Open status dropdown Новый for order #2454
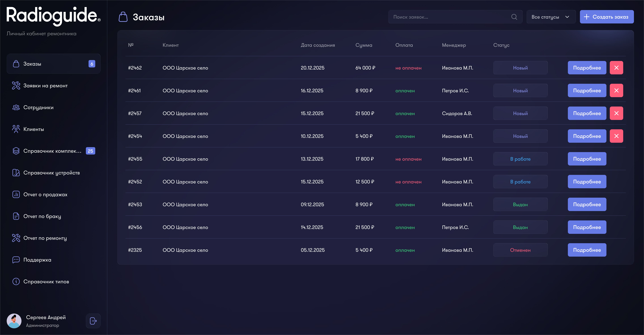The width and height of the screenshot is (644, 335). (x=520, y=136)
